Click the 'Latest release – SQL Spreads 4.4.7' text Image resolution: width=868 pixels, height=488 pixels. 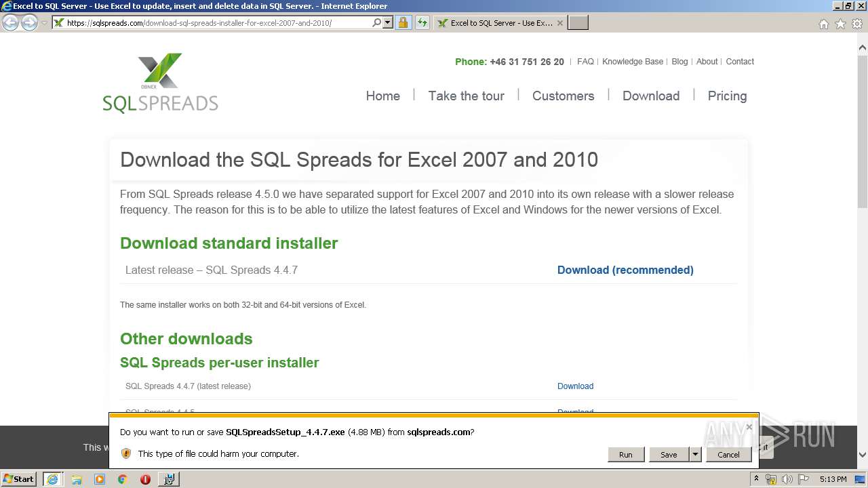212,270
